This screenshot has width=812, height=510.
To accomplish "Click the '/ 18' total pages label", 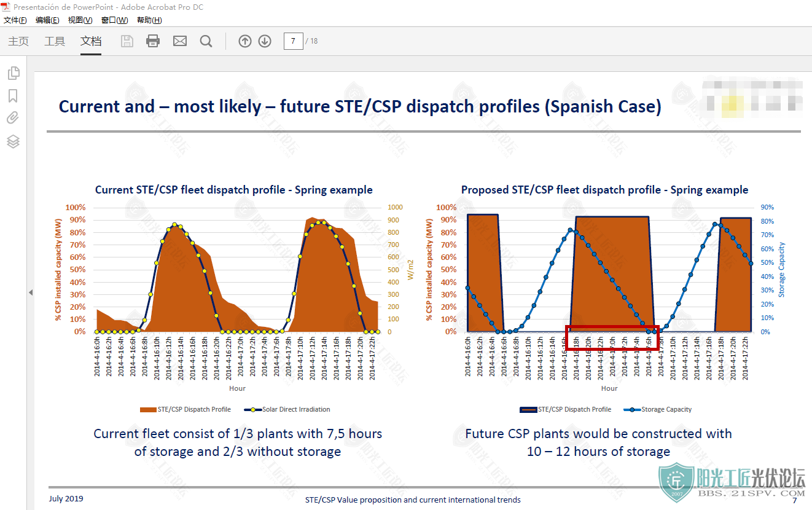I will 312,41.
